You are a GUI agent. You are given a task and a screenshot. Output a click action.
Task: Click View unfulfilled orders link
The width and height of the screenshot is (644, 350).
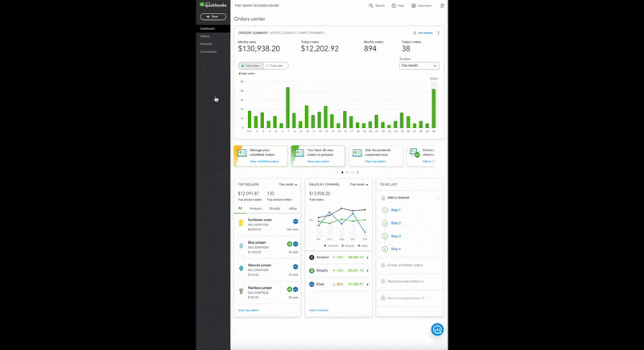(x=264, y=161)
